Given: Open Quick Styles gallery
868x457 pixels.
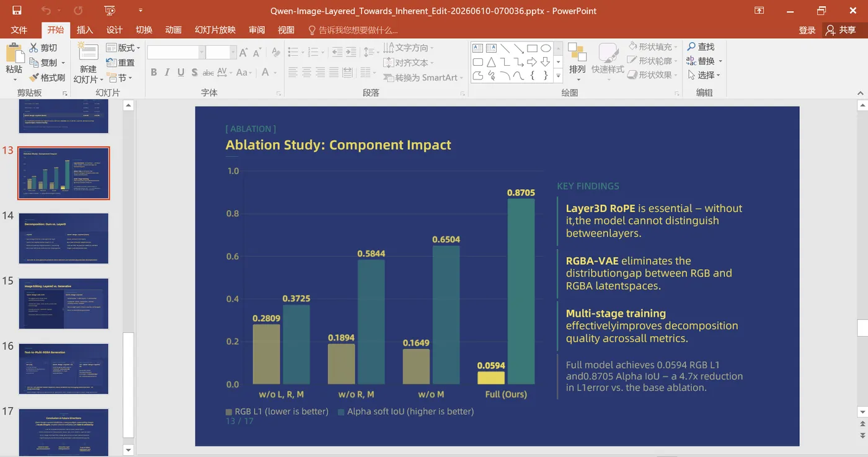Looking at the screenshot, I should coord(608,60).
